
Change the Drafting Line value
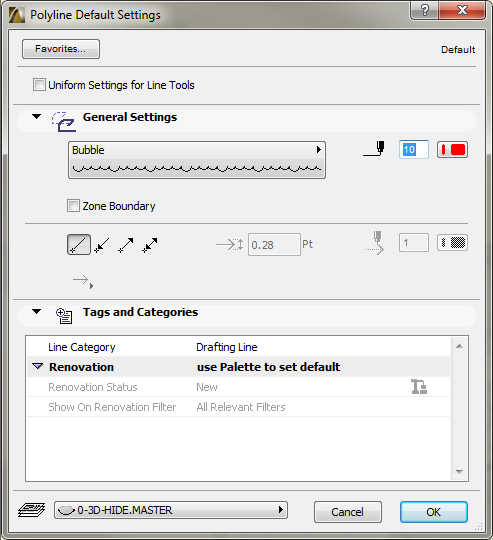[x=227, y=347]
